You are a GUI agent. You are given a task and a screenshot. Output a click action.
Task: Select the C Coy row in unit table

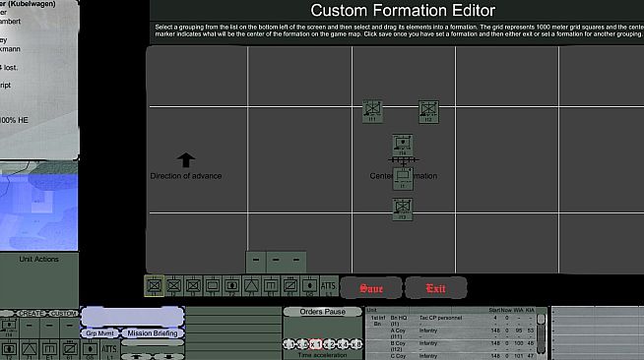(x=451, y=356)
